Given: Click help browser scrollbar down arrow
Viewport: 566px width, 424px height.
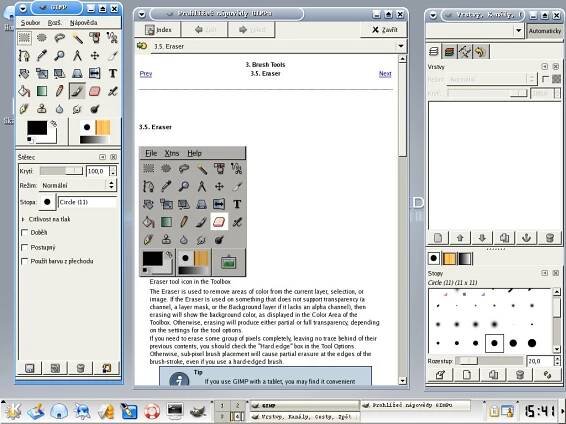Looking at the screenshot, I should (x=402, y=380).
